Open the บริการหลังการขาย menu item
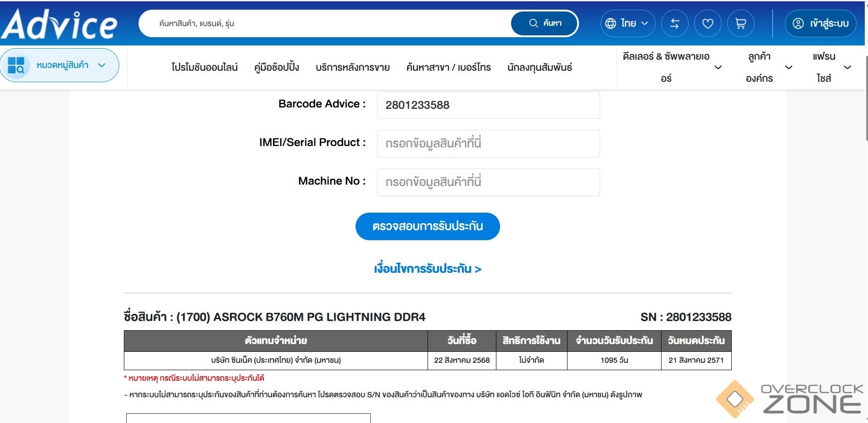Viewport: 868px width, 423px height. coord(353,67)
